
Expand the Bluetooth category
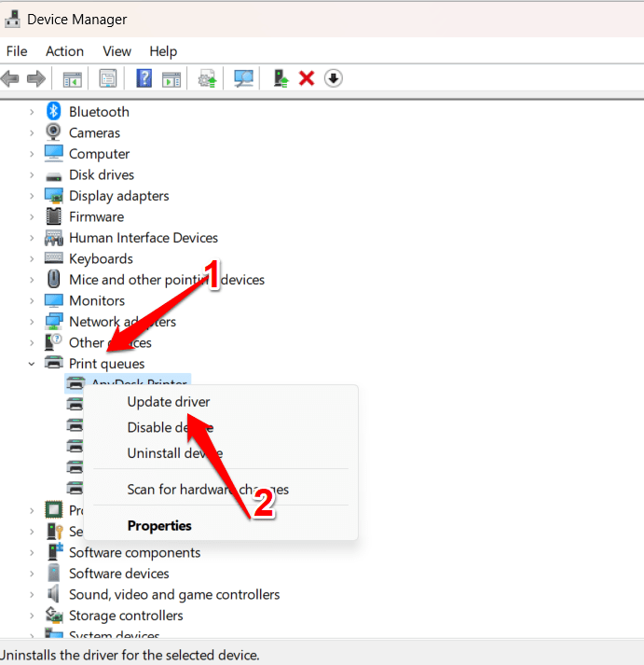tap(32, 112)
